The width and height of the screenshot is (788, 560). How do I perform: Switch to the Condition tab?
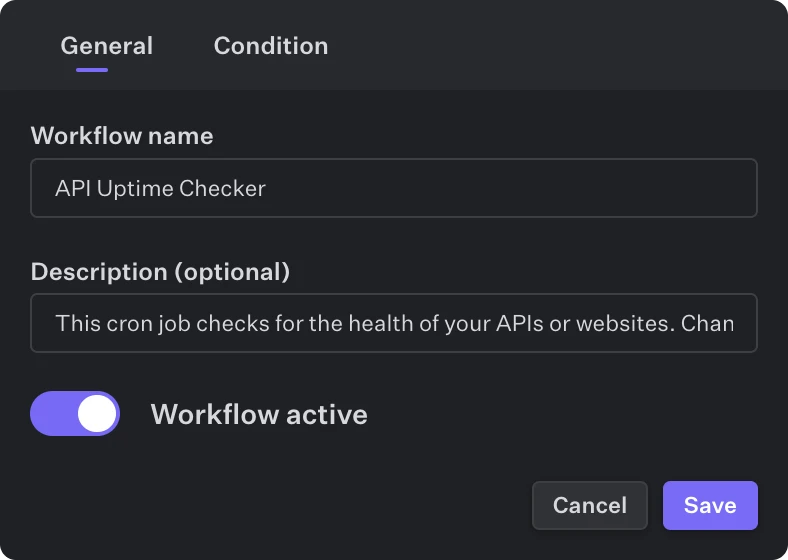270,46
